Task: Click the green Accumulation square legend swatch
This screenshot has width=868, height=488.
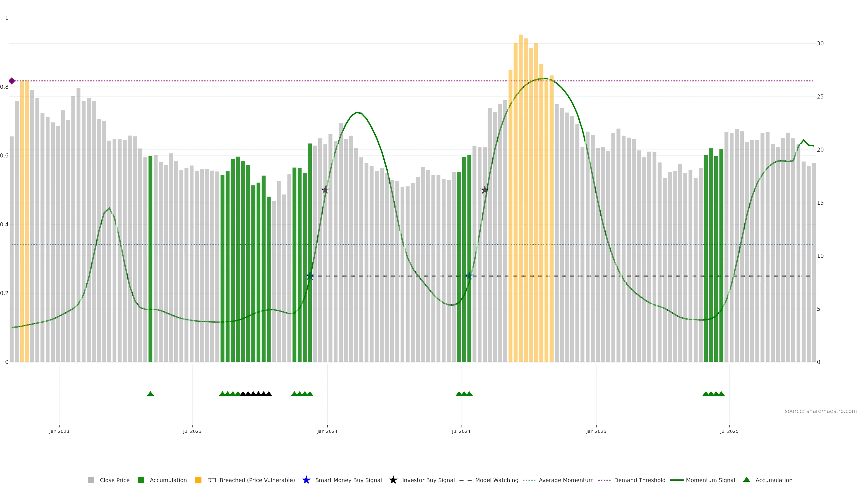Action: pyautogui.click(x=141, y=480)
